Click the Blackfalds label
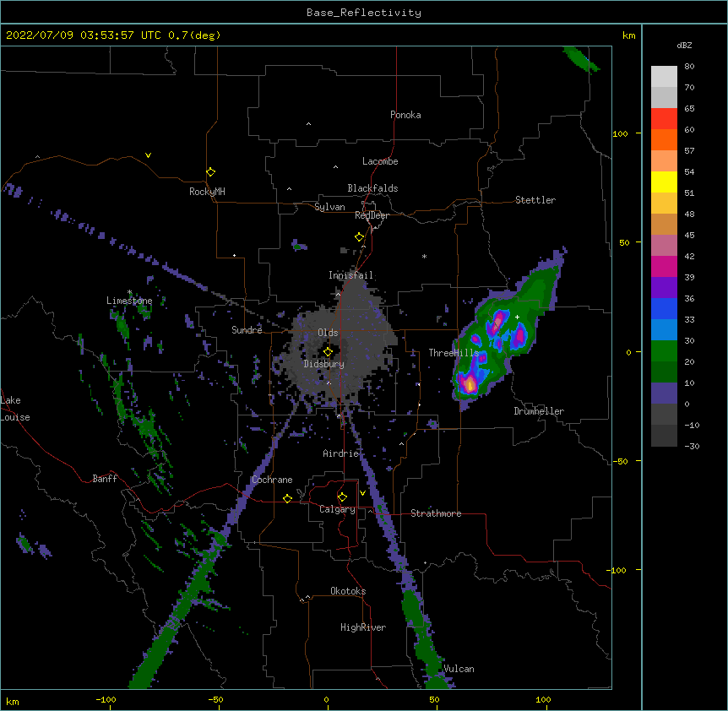Image resolution: width=728 pixels, height=711 pixels. pyautogui.click(x=372, y=188)
